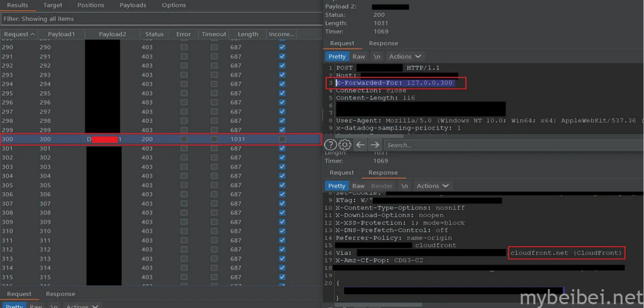Screen dimensions: 644x308
Task: Select Raw view in upper request viewer
Action: tap(358, 57)
